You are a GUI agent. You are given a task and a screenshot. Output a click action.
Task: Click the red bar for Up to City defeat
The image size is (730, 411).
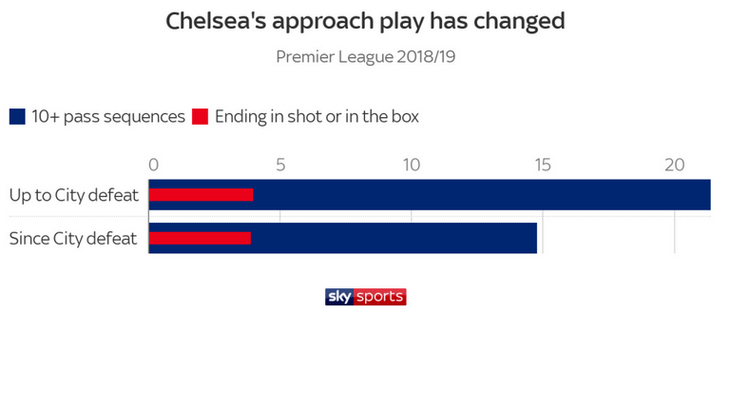[201, 194]
